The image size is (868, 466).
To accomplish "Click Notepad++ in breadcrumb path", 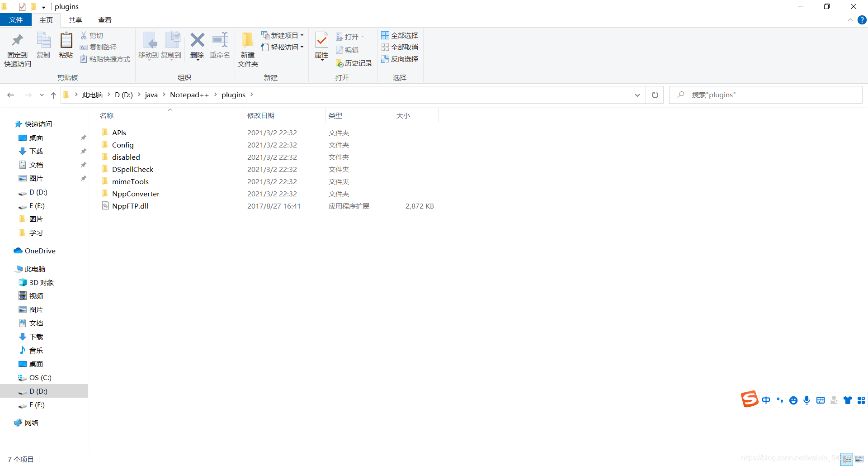I will [x=189, y=95].
